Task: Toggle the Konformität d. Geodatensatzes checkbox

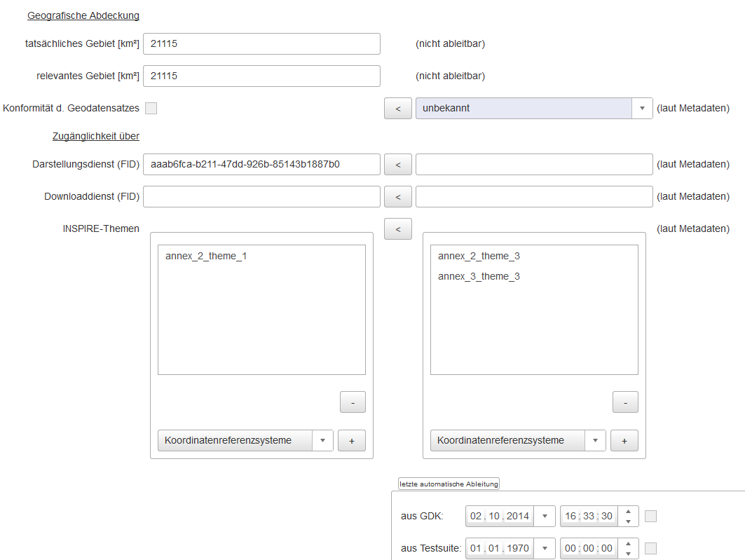Action: click(151, 109)
